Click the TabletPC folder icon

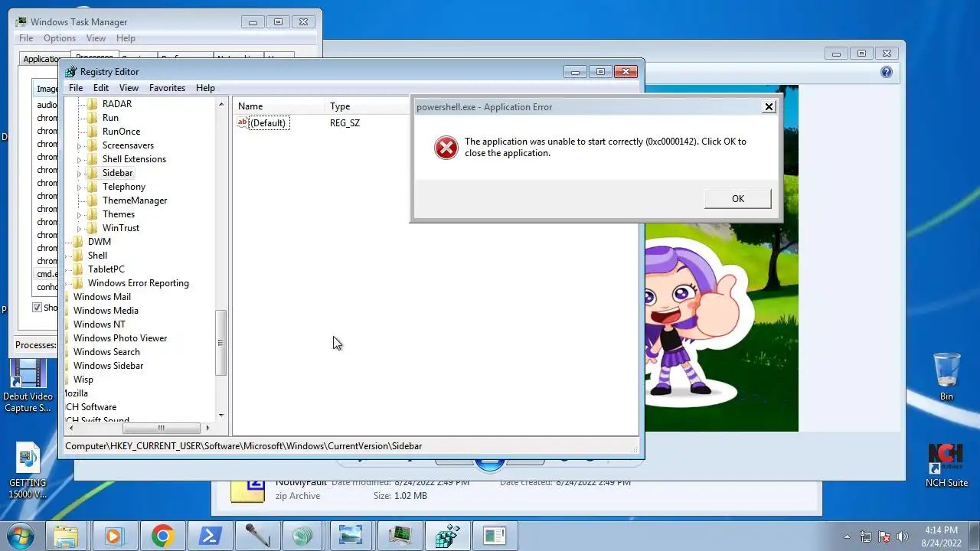(79, 269)
